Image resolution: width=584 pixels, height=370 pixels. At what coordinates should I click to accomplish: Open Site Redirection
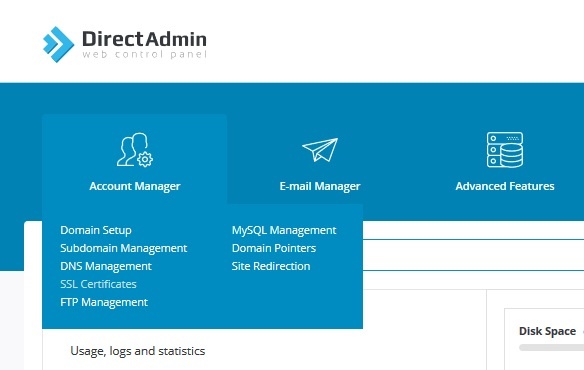coord(271,266)
